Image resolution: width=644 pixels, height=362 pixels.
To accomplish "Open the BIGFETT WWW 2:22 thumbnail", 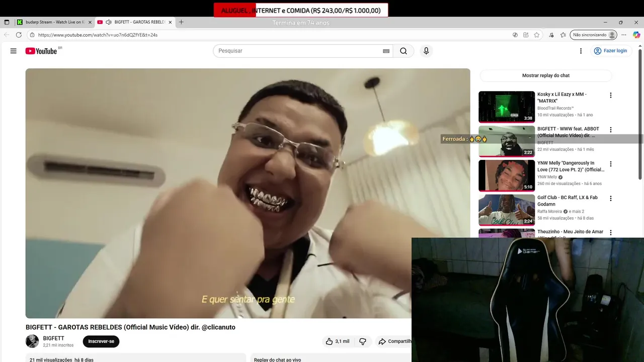I will 507,141.
